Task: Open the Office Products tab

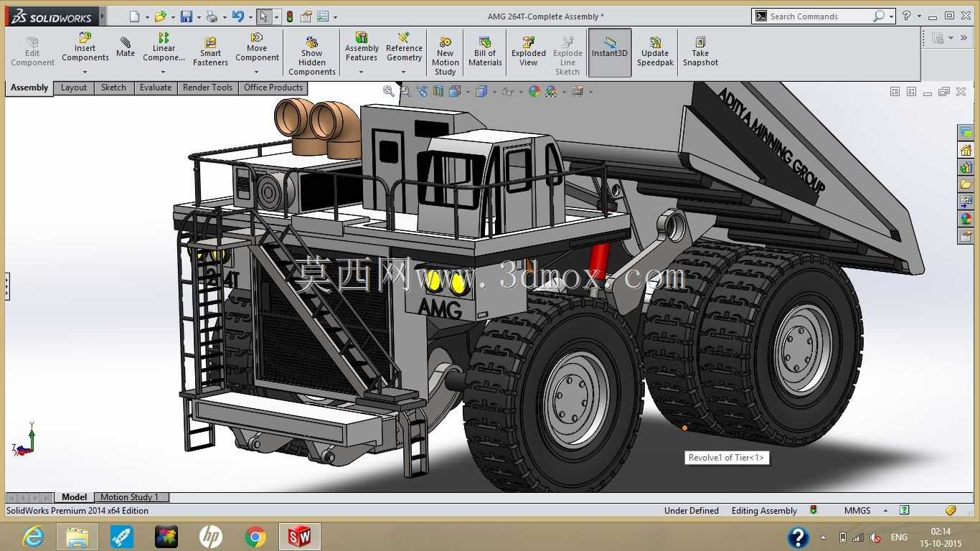Action: [273, 88]
